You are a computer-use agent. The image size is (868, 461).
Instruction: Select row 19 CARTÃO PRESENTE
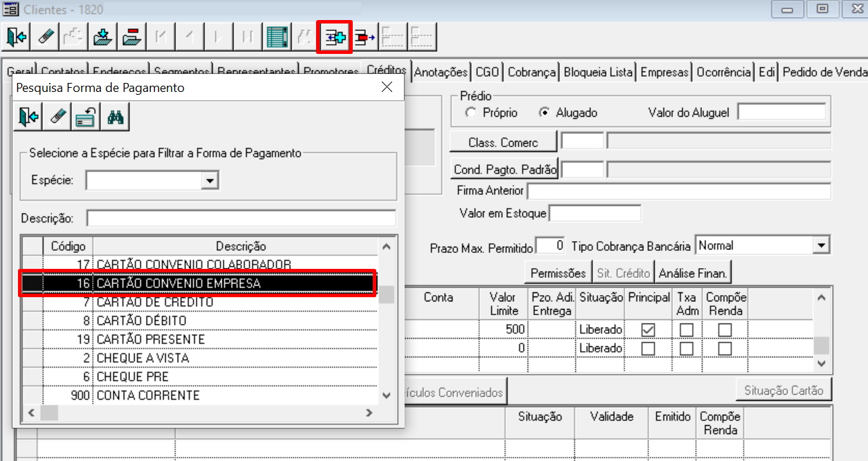pos(199,339)
